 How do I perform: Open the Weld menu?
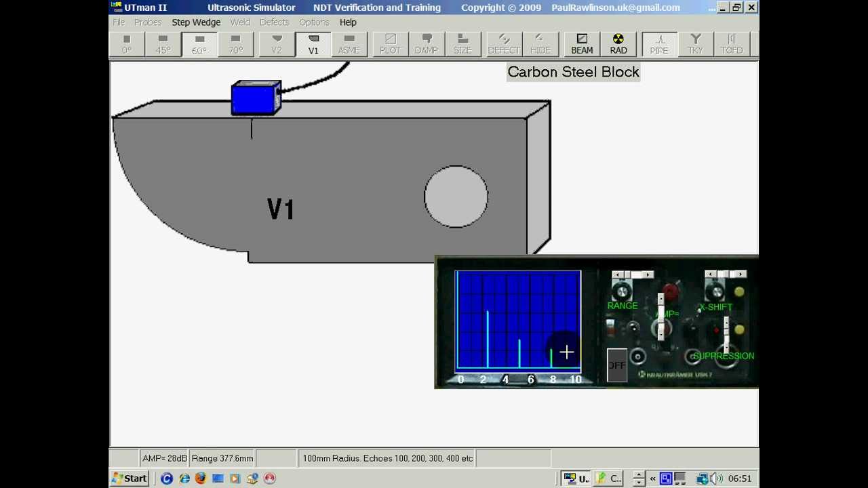240,22
